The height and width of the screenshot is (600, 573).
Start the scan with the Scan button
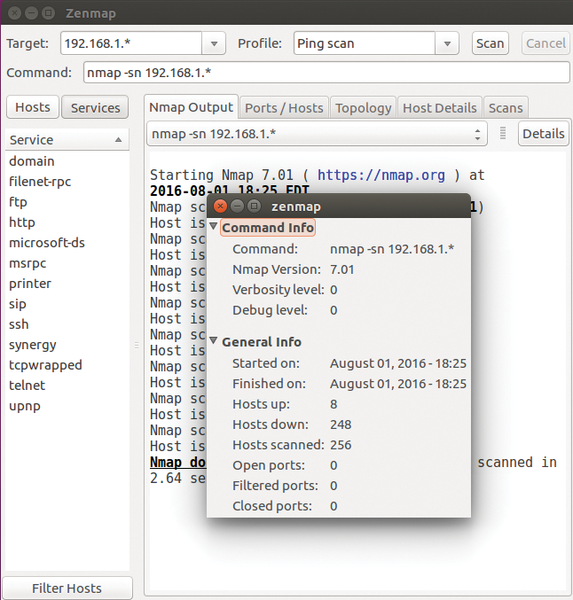pos(490,44)
